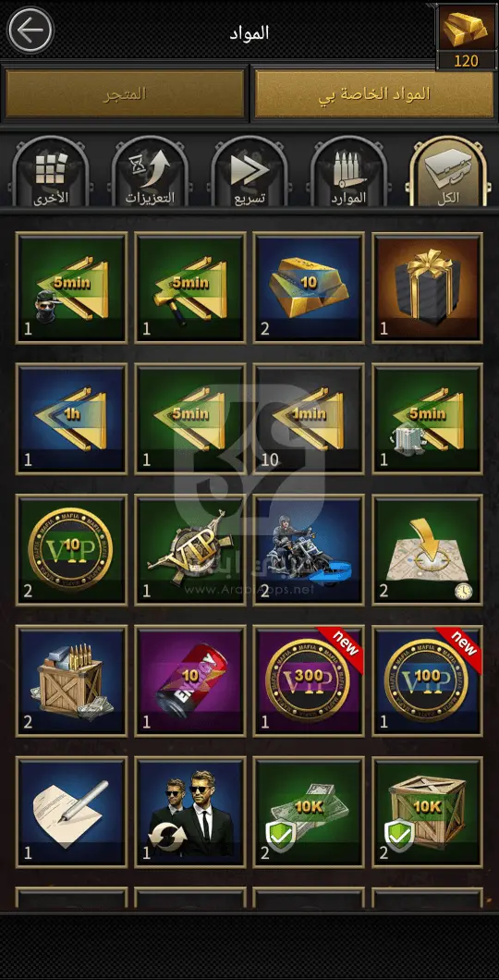
Task: Choose the 10 gold bars item
Action: (x=309, y=288)
